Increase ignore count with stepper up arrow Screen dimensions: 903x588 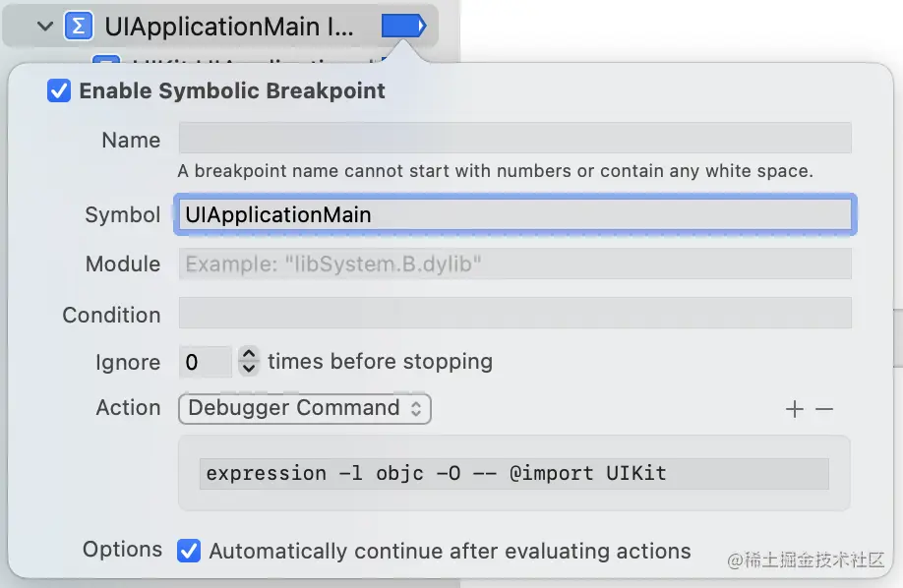(x=249, y=354)
